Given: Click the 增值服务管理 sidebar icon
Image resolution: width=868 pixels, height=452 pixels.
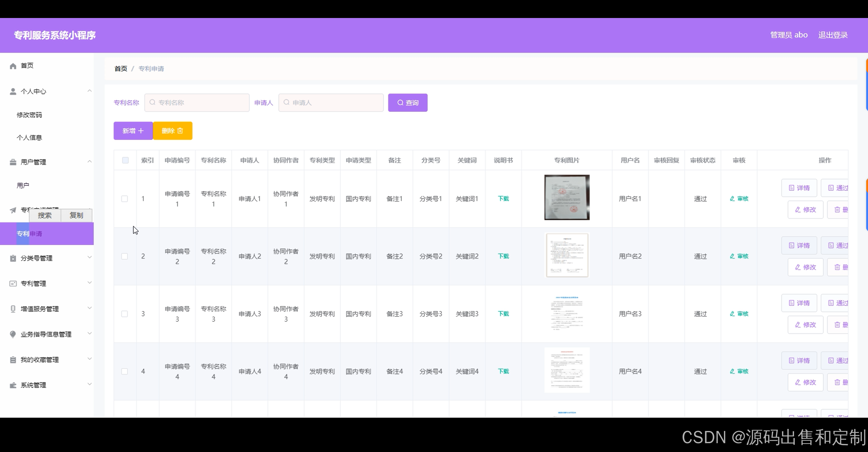Looking at the screenshot, I should tap(13, 309).
